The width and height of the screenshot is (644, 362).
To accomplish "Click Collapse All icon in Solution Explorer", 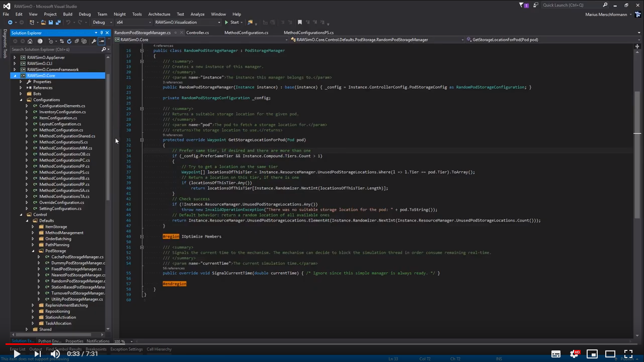I will [x=76, y=41].
